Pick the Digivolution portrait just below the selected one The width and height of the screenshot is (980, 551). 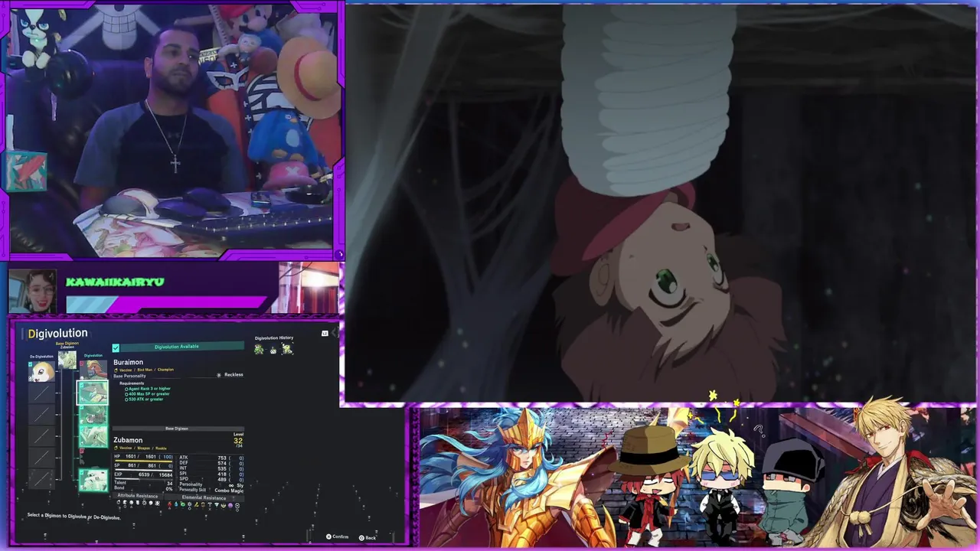pos(93,416)
